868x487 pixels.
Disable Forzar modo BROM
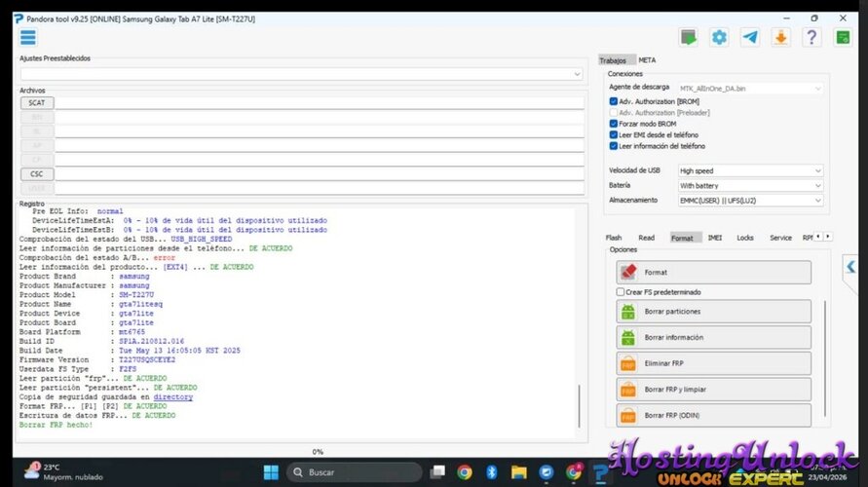pyautogui.click(x=614, y=124)
